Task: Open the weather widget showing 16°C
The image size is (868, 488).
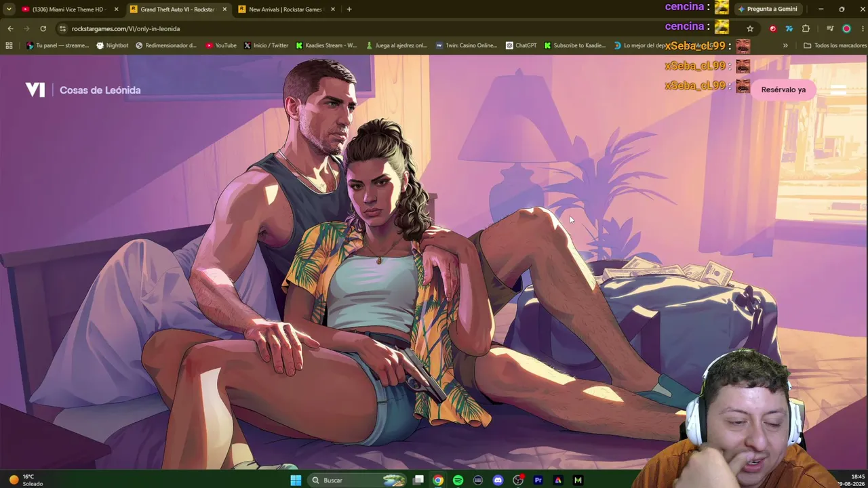Action: tap(26, 480)
